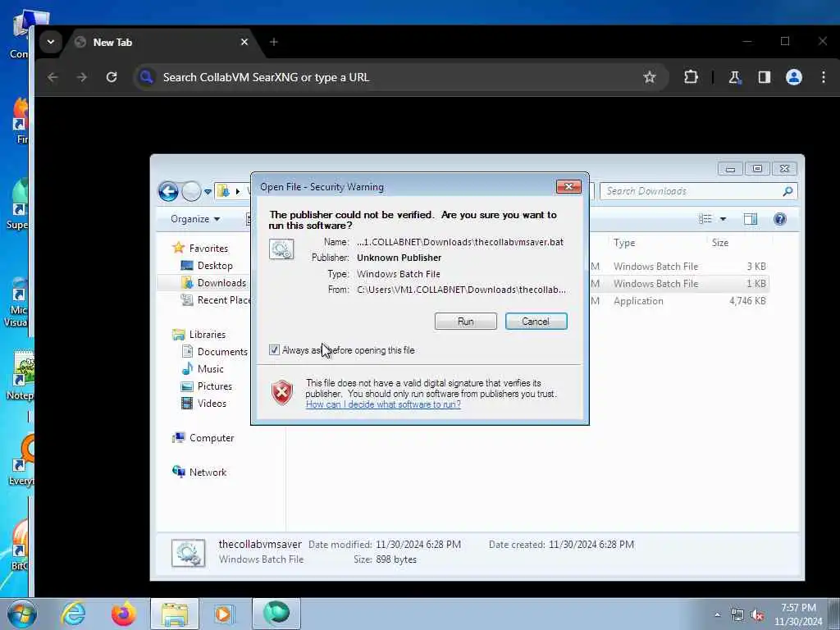Click the muted volume tray icon
Viewport: 840px width, 630px height.
pos(757,615)
